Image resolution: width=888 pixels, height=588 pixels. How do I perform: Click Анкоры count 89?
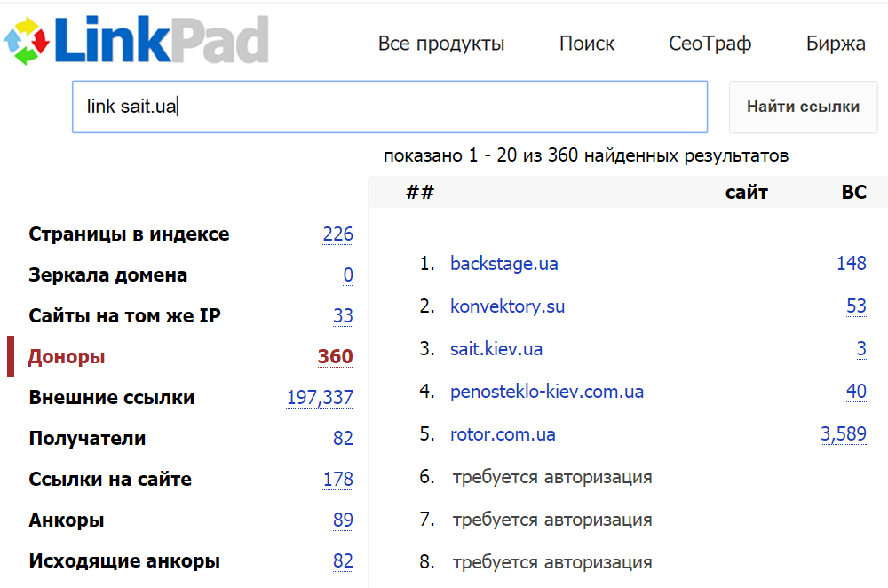pos(343,520)
